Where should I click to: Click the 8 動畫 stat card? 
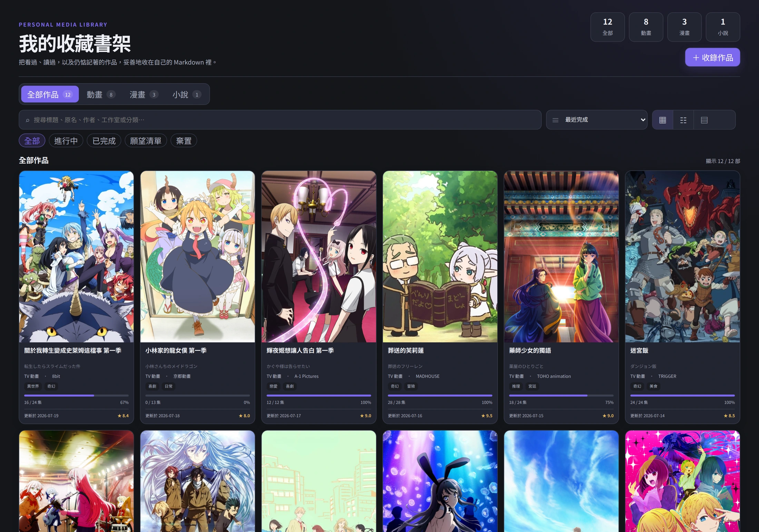coord(646,27)
